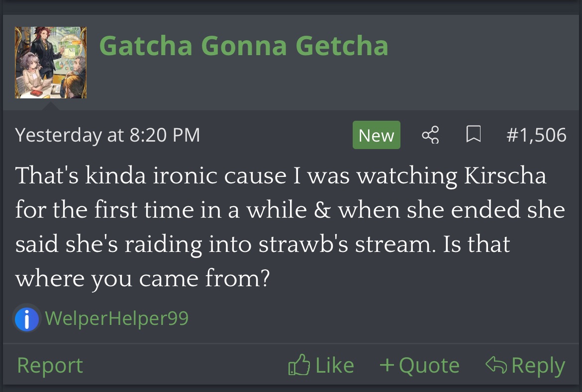Open post permalink #1,506

[536, 135]
